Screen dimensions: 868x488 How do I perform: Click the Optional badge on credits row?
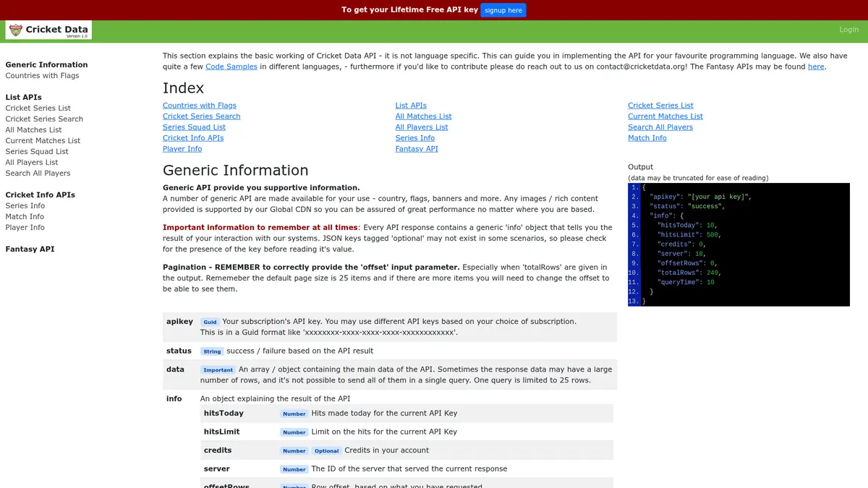(x=327, y=451)
